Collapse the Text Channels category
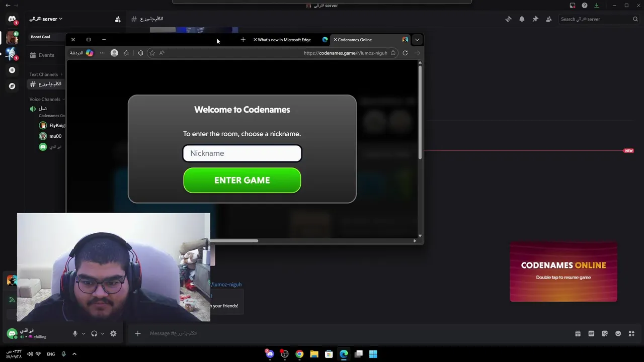Image resolution: width=644 pixels, height=362 pixels. pyautogui.click(x=46, y=74)
